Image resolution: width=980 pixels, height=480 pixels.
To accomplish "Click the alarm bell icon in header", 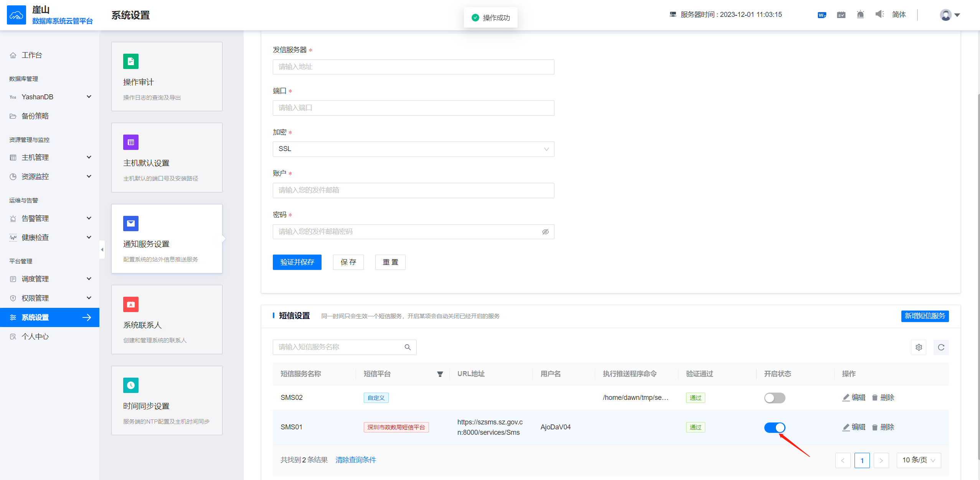I will click(860, 15).
